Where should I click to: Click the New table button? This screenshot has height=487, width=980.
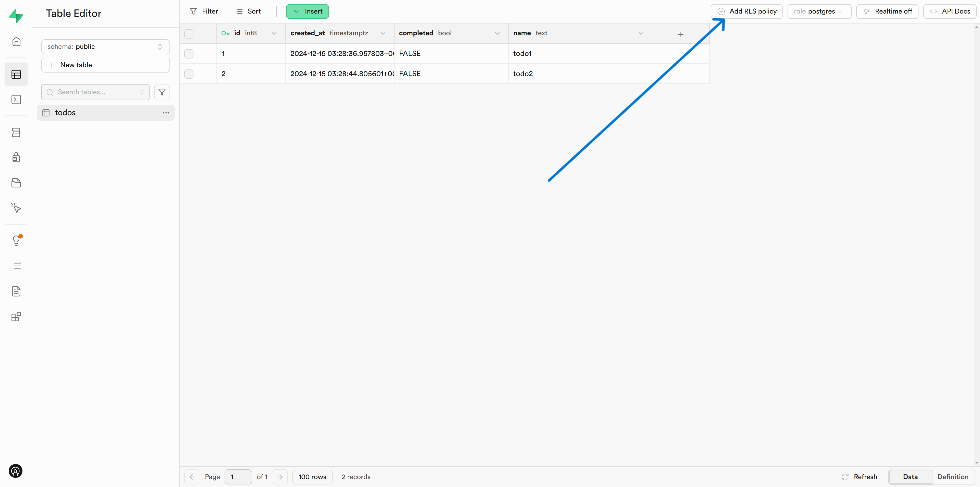point(105,65)
